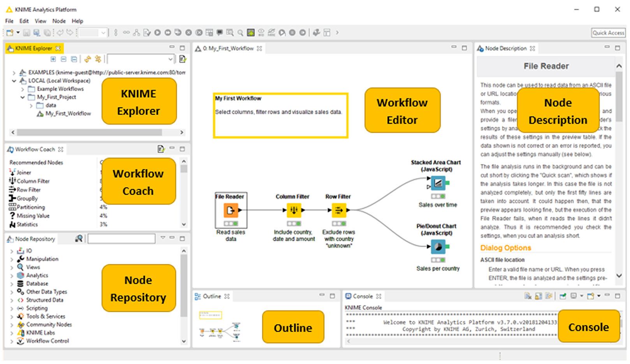Collapse the LOCAL workspace tree node

14,81
